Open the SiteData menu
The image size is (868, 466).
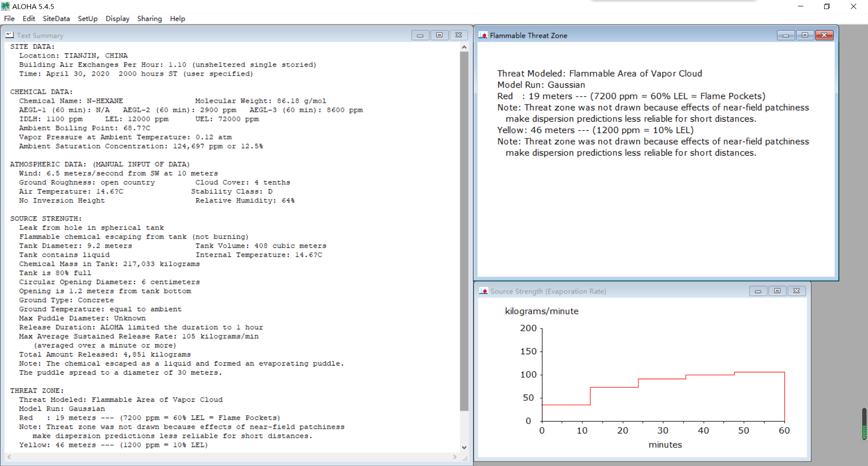[56, 19]
